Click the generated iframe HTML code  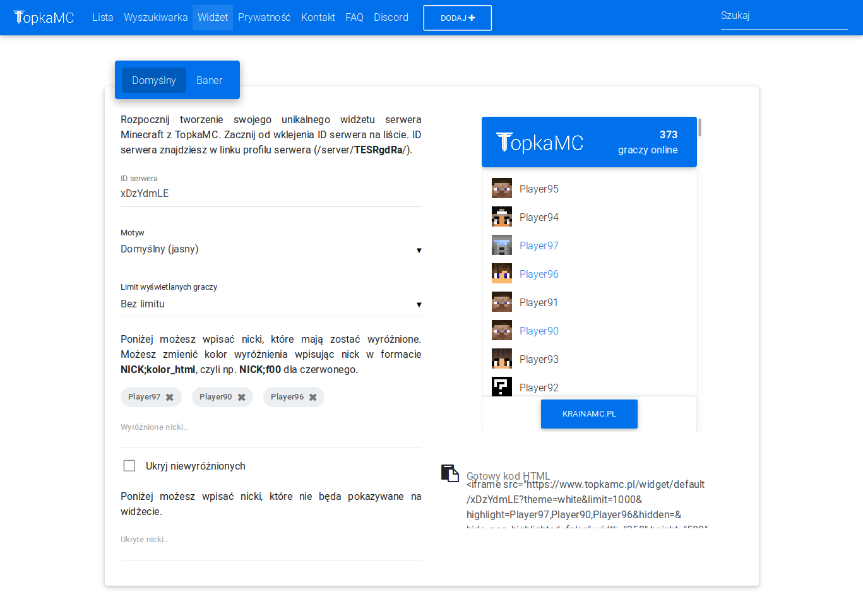pyautogui.click(x=587, y=502)
